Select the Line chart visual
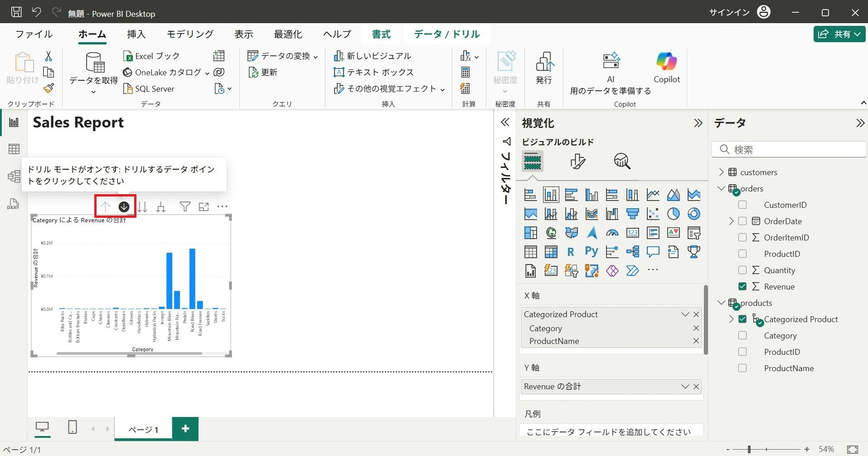 [653, 195]
